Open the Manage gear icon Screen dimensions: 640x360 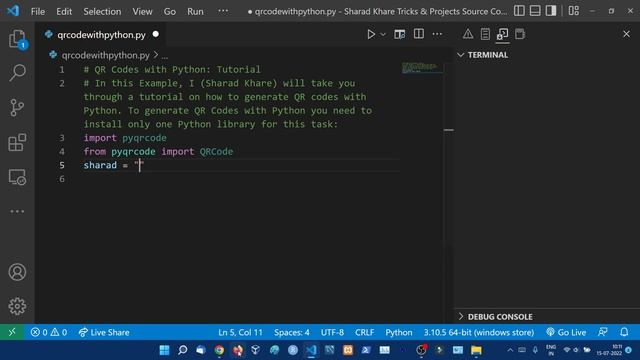tap(17, 306)
